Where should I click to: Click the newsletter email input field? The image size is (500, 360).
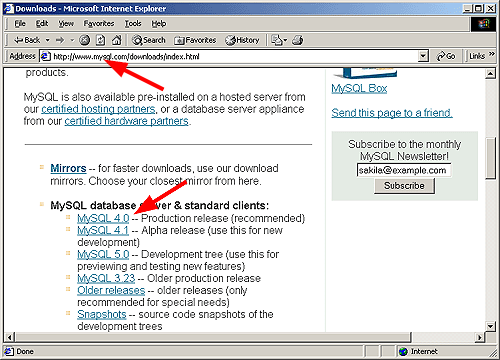(404, 170)
